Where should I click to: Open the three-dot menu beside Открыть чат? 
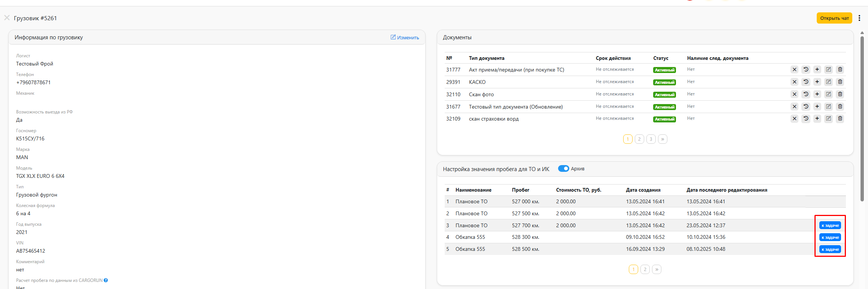(859, 18)
